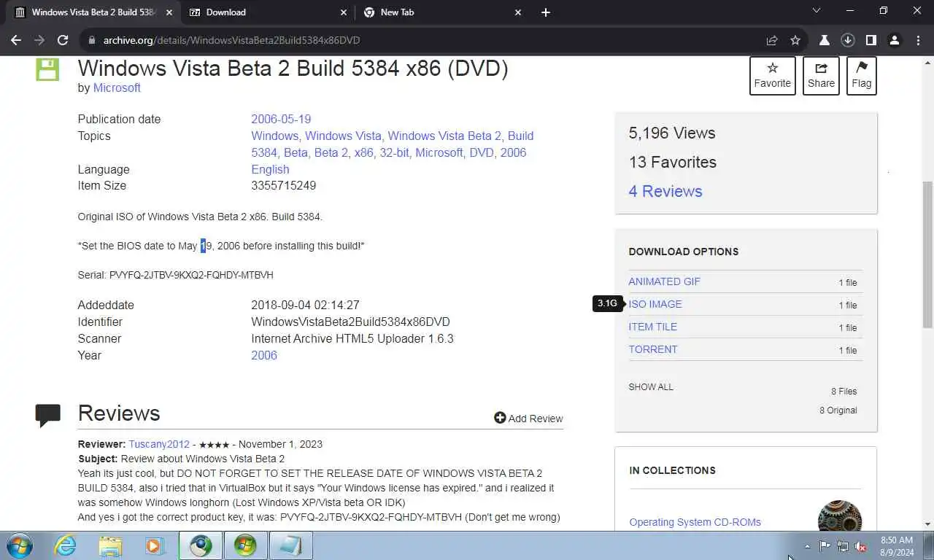934x560 pixels.
Task: Open the muted volume tray icon
Action: tap(861, 546)
